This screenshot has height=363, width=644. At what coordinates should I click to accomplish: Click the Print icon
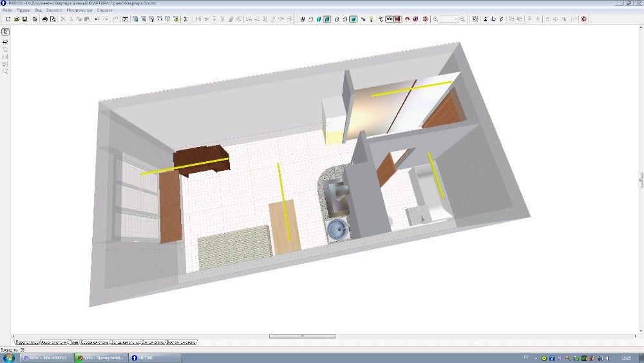(45, 19)
